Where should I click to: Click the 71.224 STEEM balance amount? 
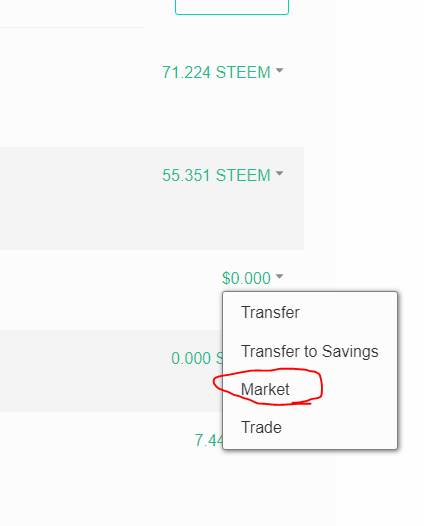[x=216, y=72]
